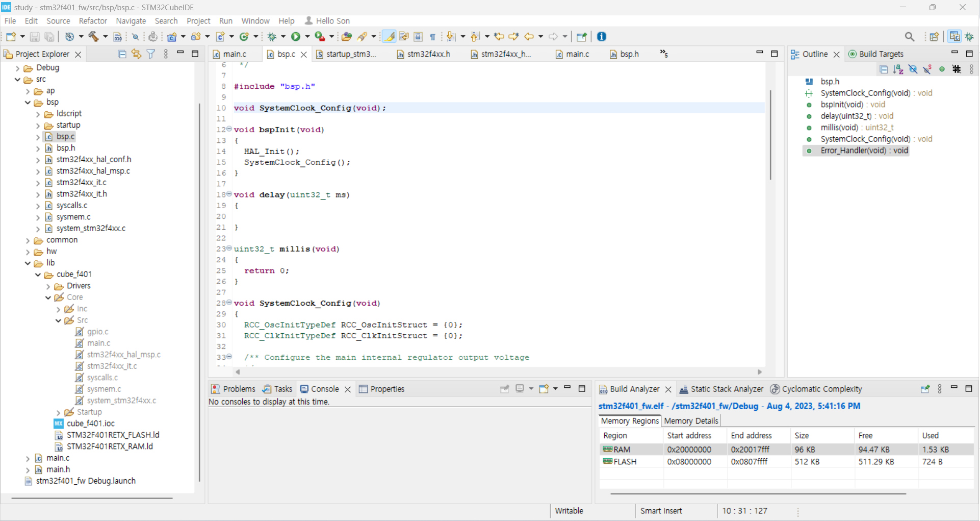
Task: Switch to the Debug perspective
Action: pyautogui.click(x=969, y=37)
